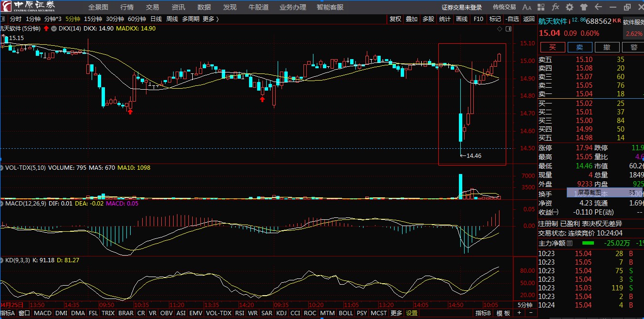
Task: Select the MACD indicator in the bottom bar
Action: pyautogui.click(x=42, y=313)
